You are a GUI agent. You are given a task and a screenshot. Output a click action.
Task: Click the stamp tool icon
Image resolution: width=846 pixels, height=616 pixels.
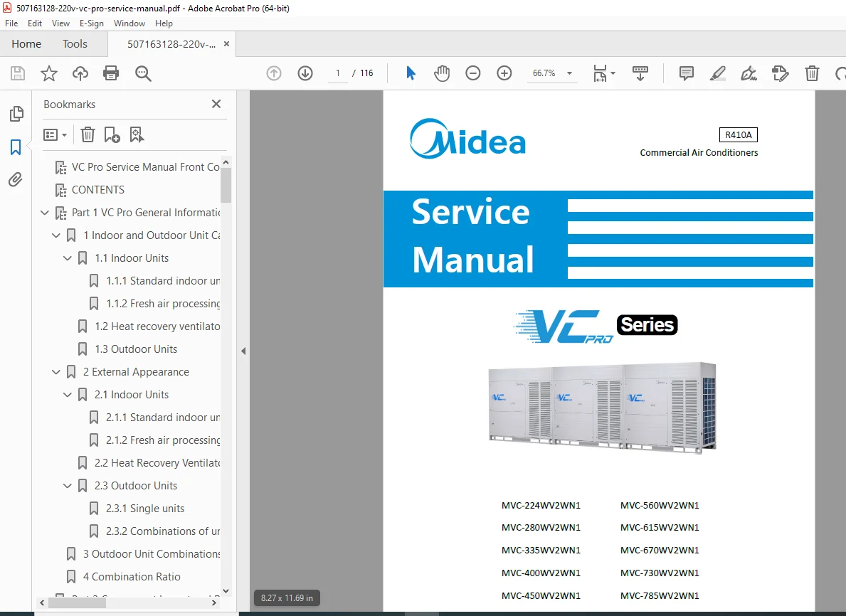[x=780, y=73]
